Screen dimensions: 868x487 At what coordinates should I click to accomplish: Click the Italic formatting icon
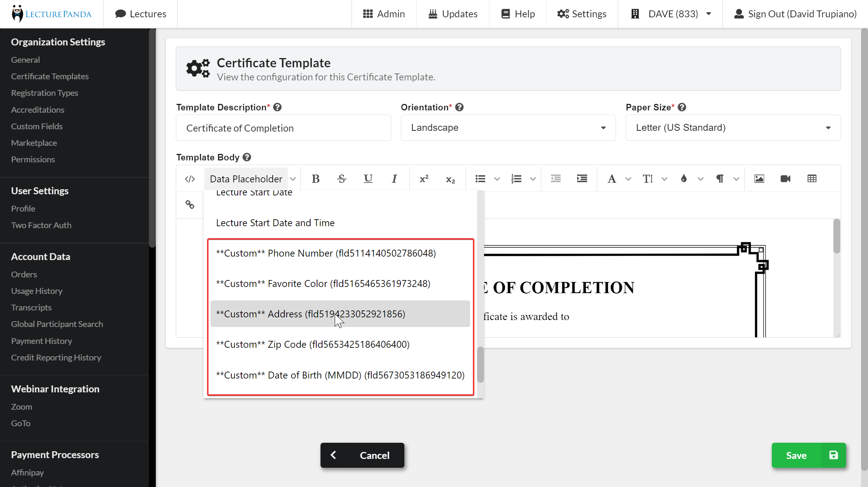point(395,179)
